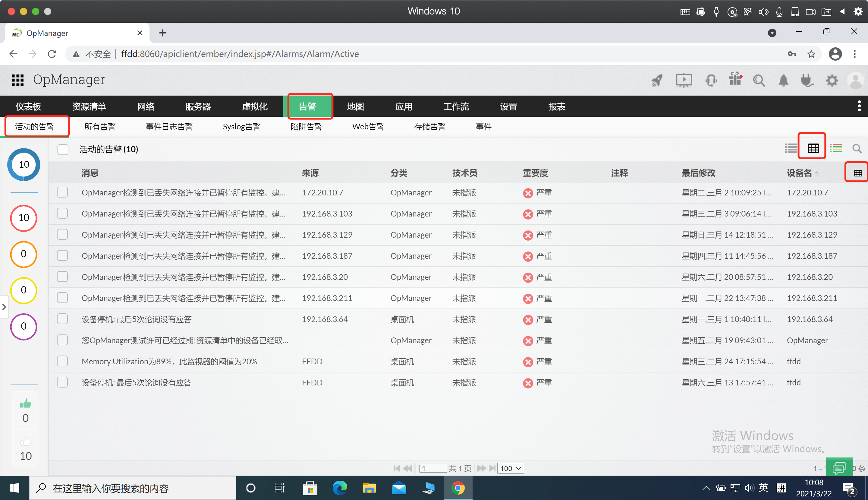Check the 192.168.3.187 alarm row checkbox
The height and width of the screenshot is (500, 868).
coord(62,255)
